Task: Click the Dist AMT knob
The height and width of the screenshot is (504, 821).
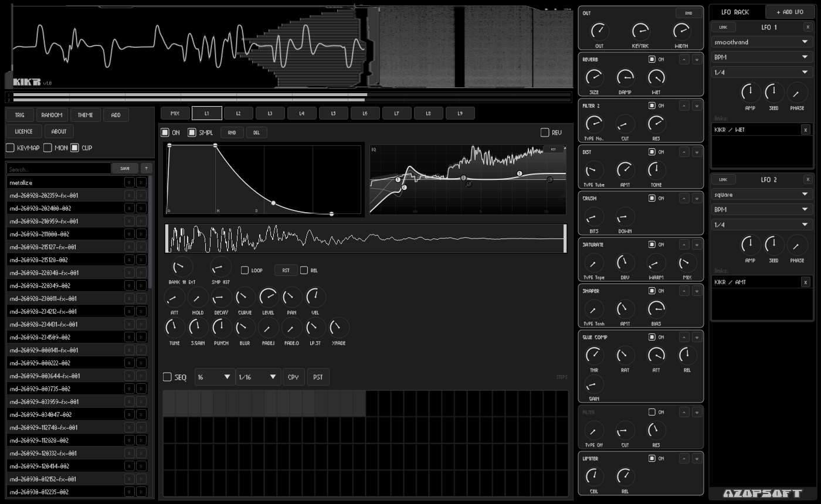Action: 625,170
